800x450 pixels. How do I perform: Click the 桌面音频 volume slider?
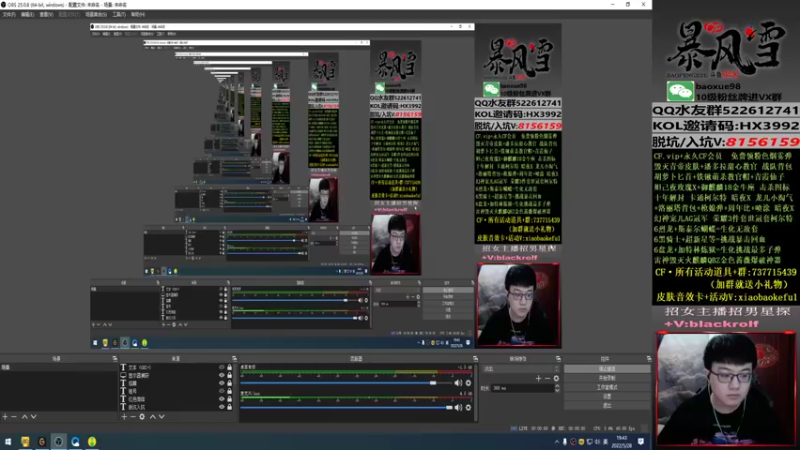tap(346, 383)
